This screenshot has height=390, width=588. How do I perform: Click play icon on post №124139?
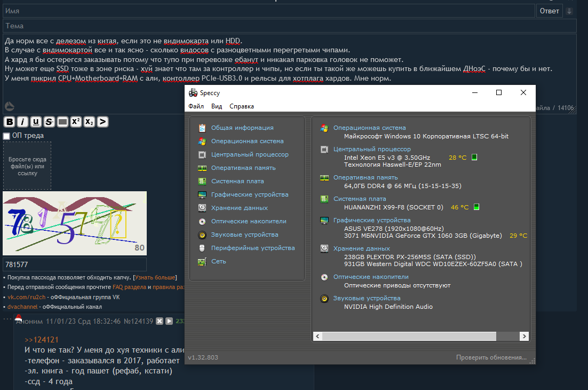click(169, 321)
